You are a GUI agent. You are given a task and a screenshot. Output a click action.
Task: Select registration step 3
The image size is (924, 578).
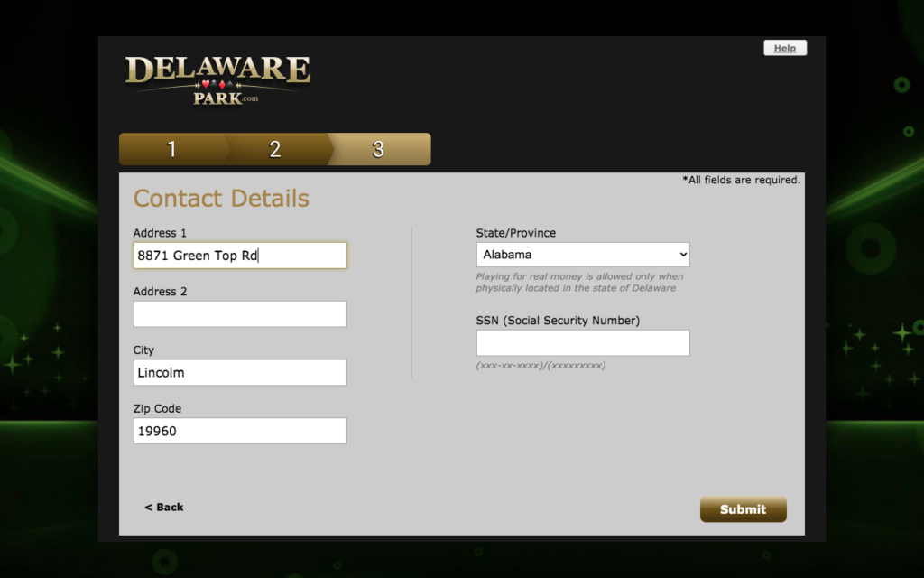[379, 149]
